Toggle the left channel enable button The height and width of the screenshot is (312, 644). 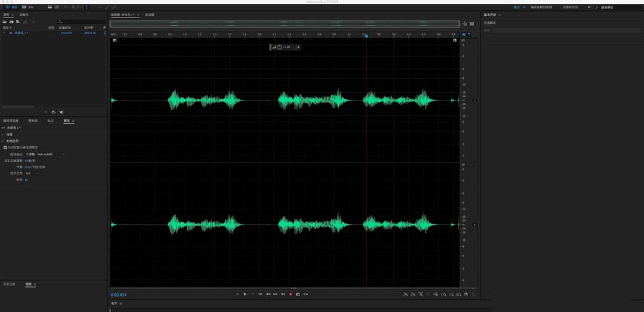(475, 101)
